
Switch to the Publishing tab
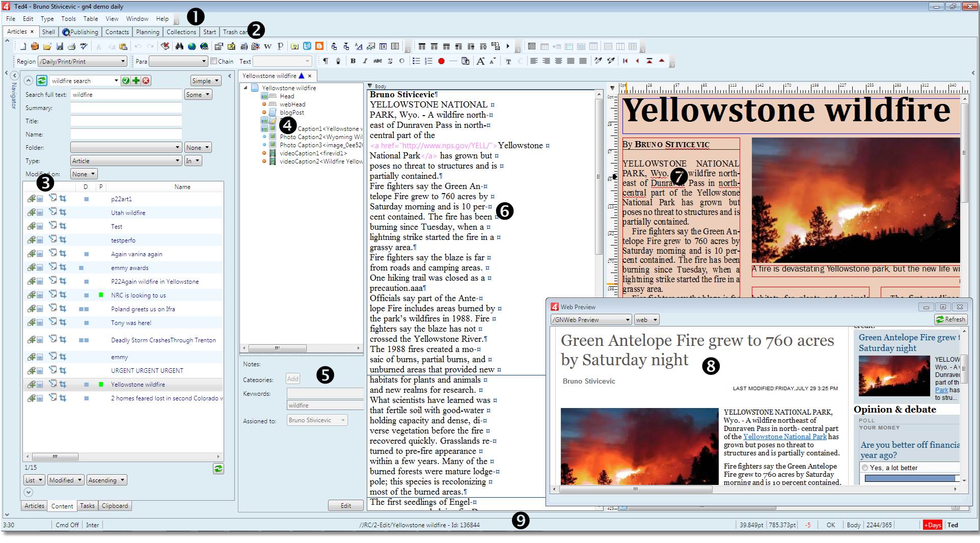pos(80,32)
